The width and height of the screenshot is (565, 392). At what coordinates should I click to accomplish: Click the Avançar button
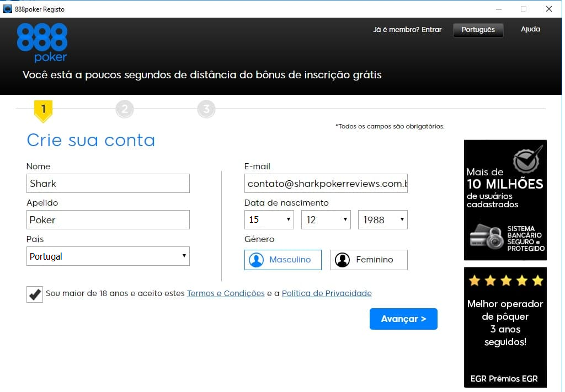[x=403, y=319]
